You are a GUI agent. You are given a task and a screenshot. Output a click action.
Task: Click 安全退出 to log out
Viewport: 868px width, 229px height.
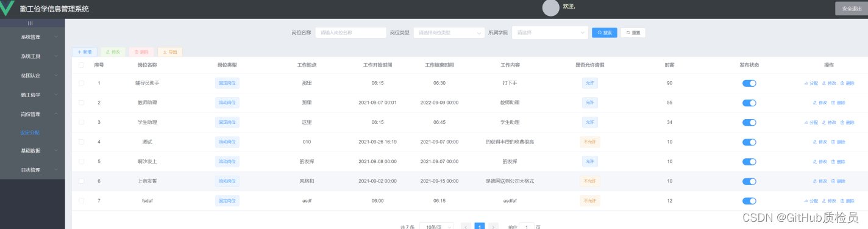click(852, 8)
